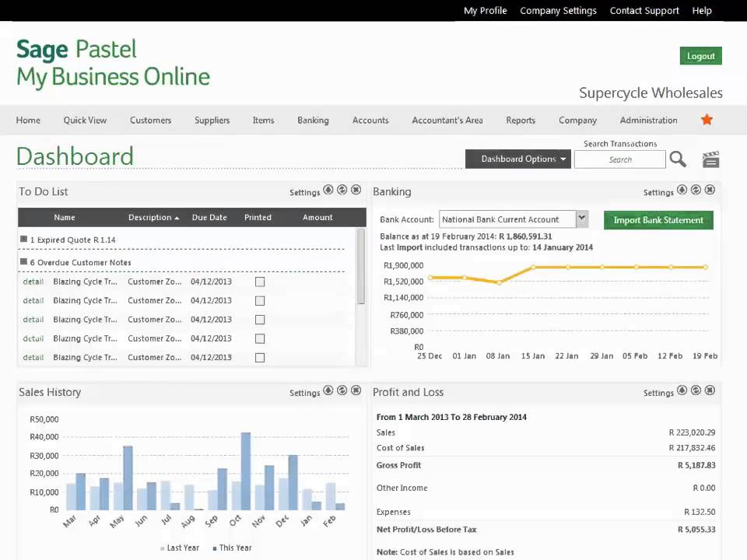
Task: Collapse the 1 Expired Quote group
Action: pyautogui.click(x=23, y=239)
